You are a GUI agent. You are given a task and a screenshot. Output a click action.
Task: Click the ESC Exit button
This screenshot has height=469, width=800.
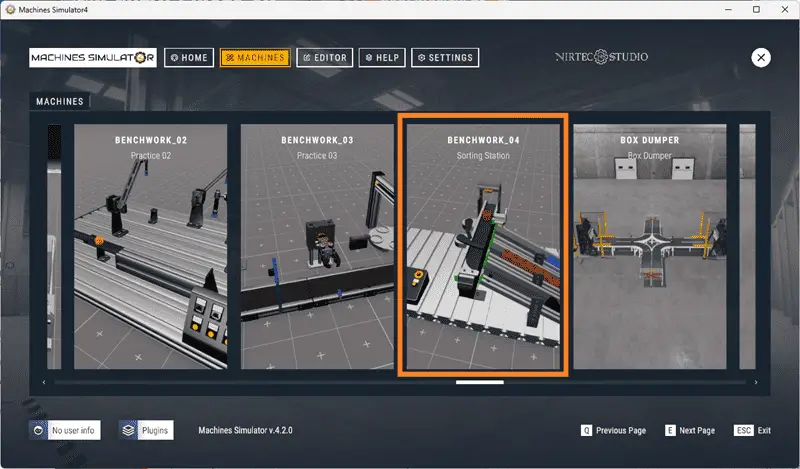[x=752, y=430]
